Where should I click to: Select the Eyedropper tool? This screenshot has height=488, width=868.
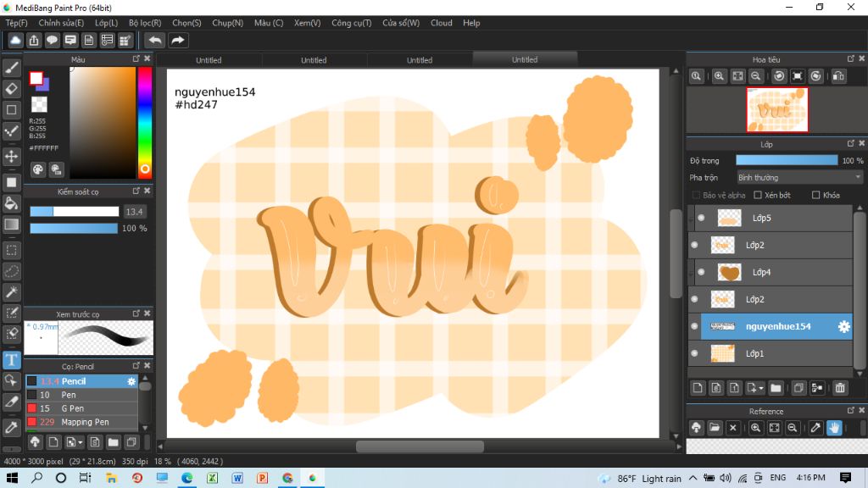pos(12,427)
